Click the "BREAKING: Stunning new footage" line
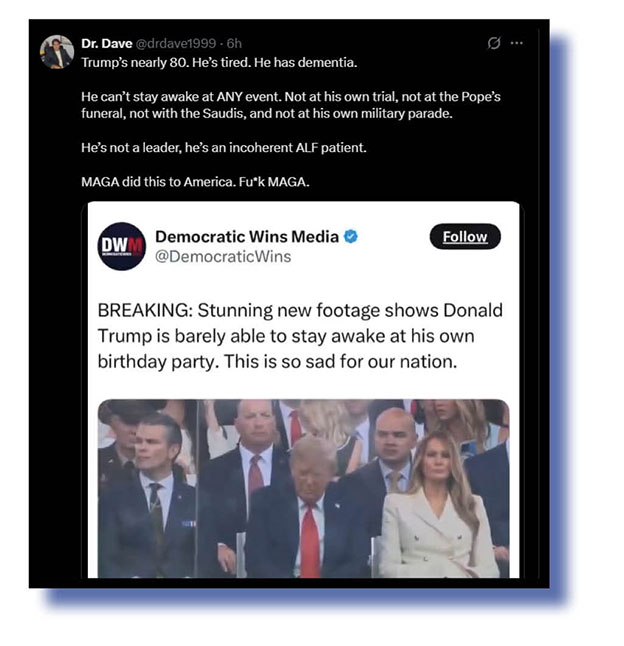Screen dimensions: 624x646 (x=300, y=310)
